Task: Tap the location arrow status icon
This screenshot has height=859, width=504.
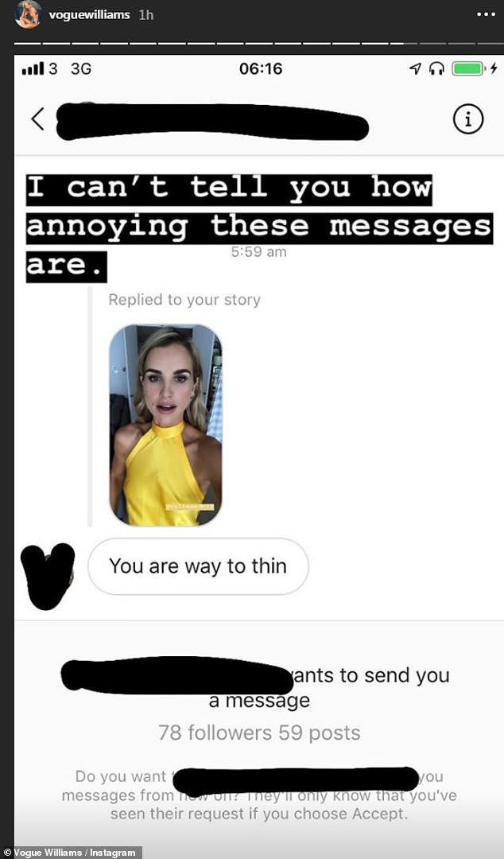Action: coord(415,69)
